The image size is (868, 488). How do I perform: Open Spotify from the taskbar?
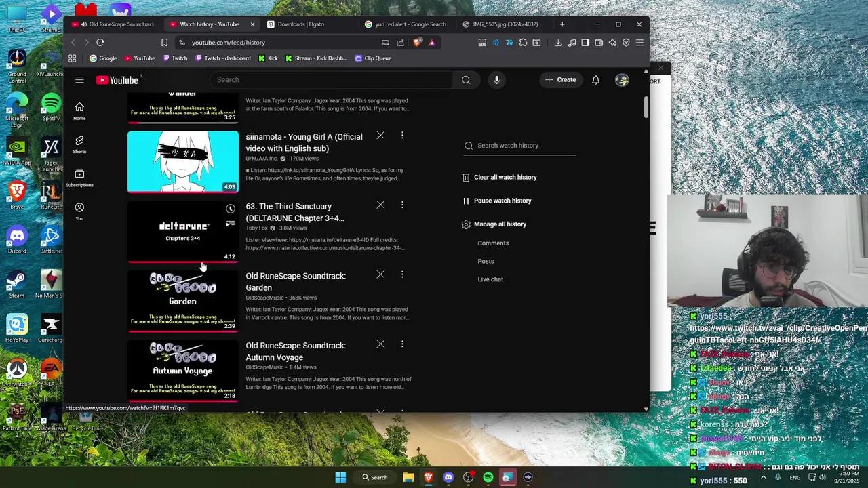pyautogui.click(x=488, y=477)
